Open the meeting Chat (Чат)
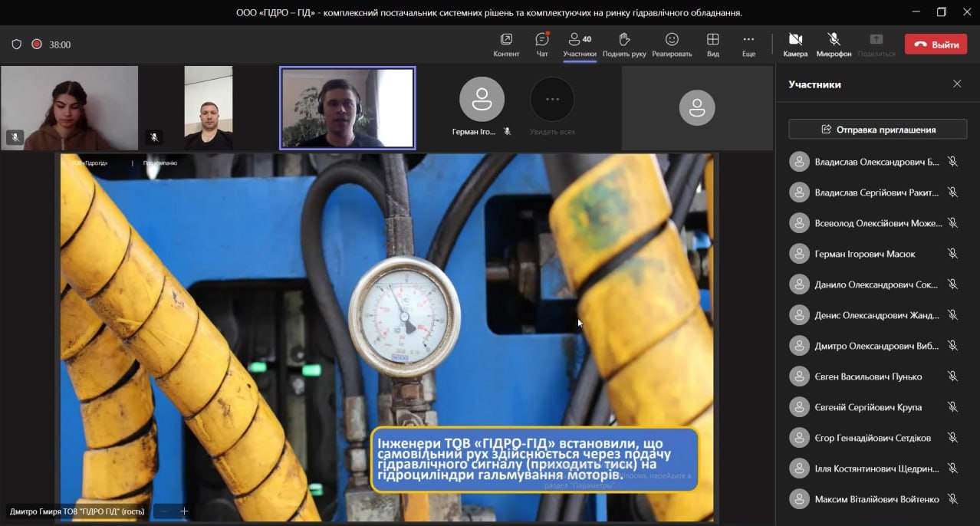Viewport: 980px width, 526px height. [x=542, y=45]
